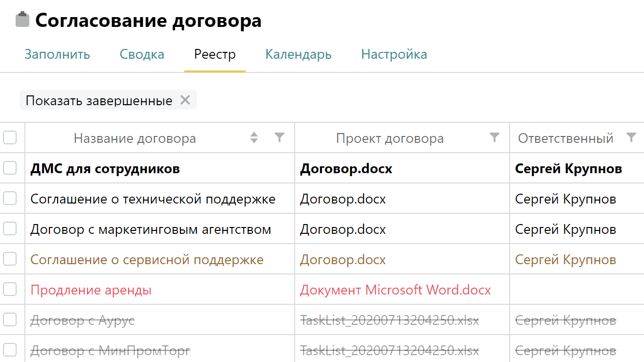Open the filter for Ответственный column
The height and width of the screenshot is (362, 644).
632,138
